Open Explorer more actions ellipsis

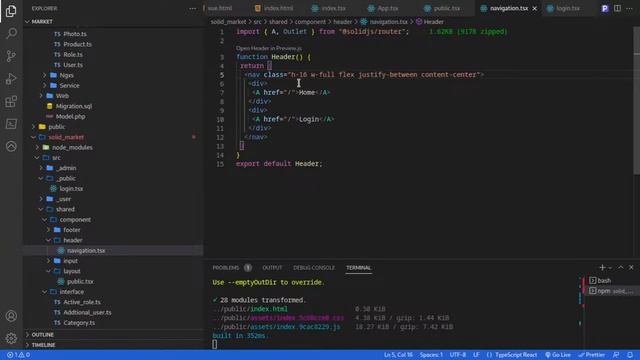[x=192, y=8]
